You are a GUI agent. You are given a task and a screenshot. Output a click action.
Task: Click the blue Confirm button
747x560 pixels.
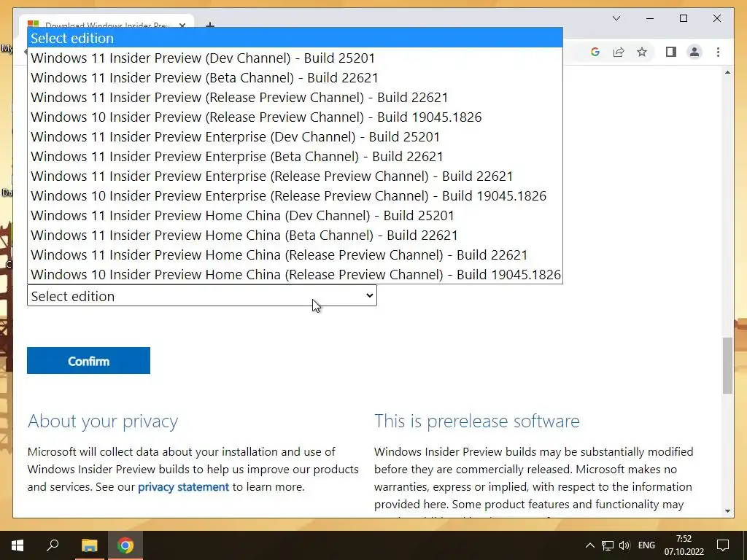(x=88, y=360)
